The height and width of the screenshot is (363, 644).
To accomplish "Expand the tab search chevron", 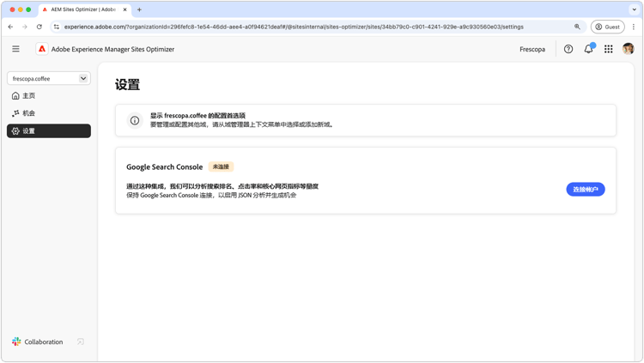I will click(x=634, y=9).
